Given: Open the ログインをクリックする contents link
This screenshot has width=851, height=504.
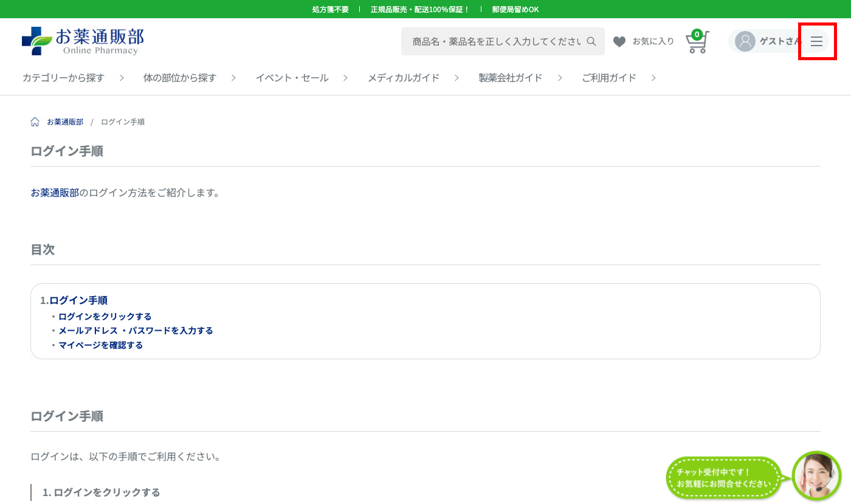Looking at the screenshot, I should [x=105, y=316].
